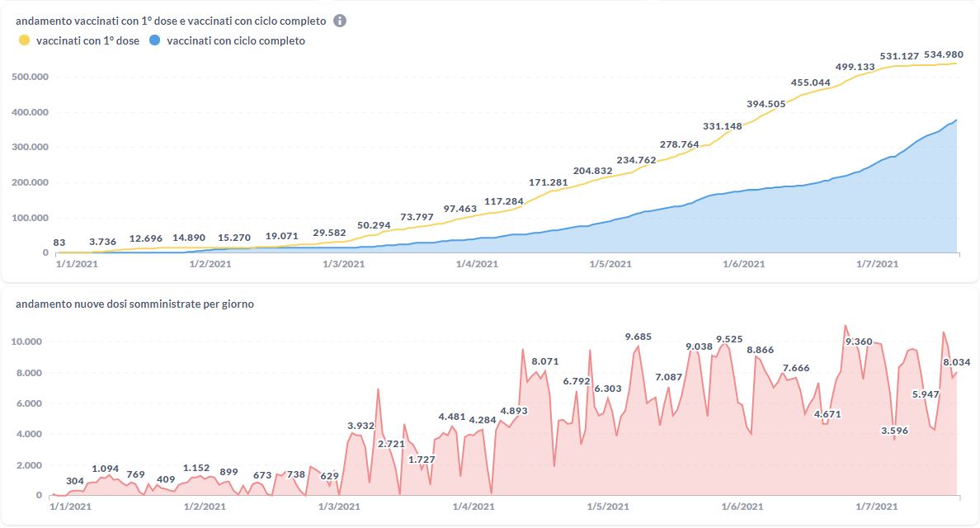The height and width of the screenshot is (528, 980).
Task: Click the 50.294 label on the first-dose line
Action: pyautogui.click(x=374, y=224)
